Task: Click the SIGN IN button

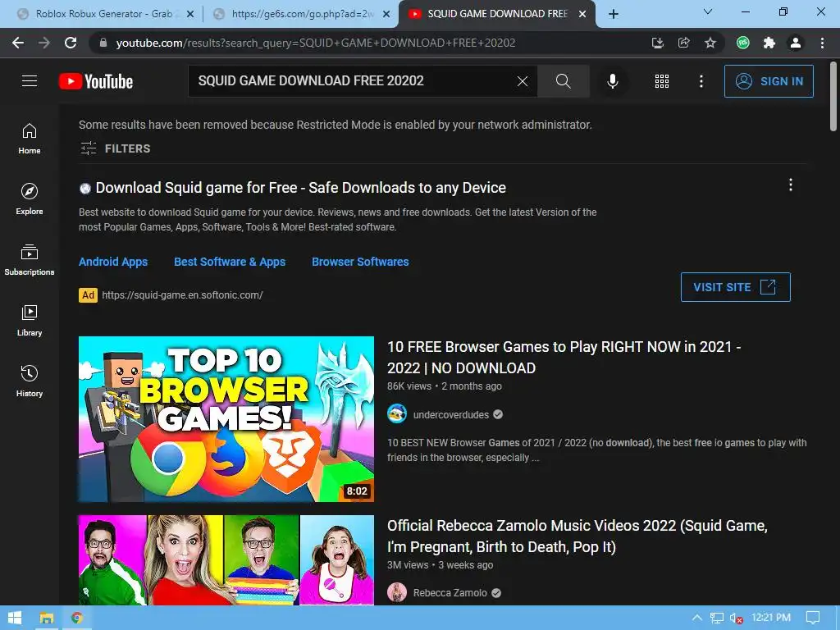Action: click(769, 81)
